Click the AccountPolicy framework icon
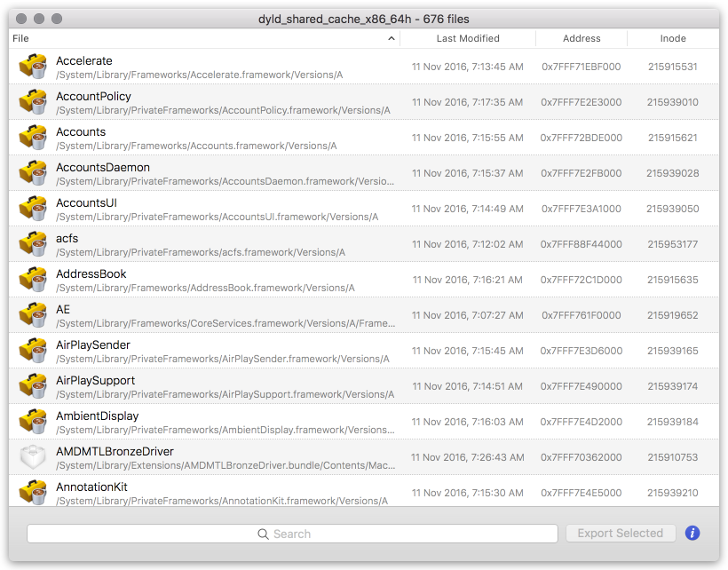This screenshot has width=728, height=570. pyautogui.click(x=32, y=102)
